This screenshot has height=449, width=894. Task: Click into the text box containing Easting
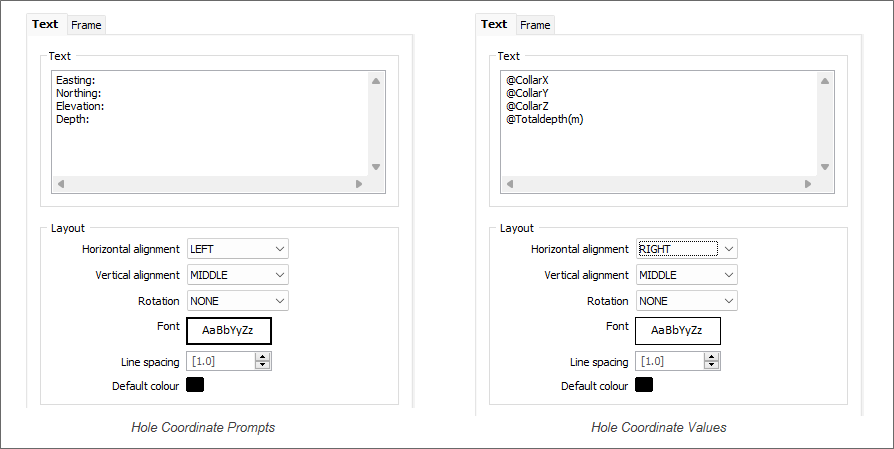pos(210,123)
